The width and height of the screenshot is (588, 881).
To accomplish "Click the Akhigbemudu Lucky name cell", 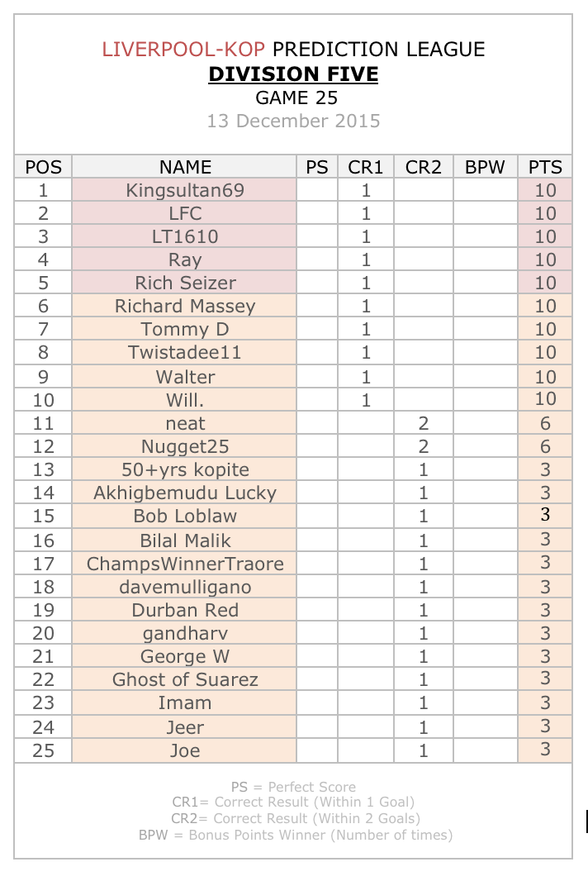I will click(185, 493).
